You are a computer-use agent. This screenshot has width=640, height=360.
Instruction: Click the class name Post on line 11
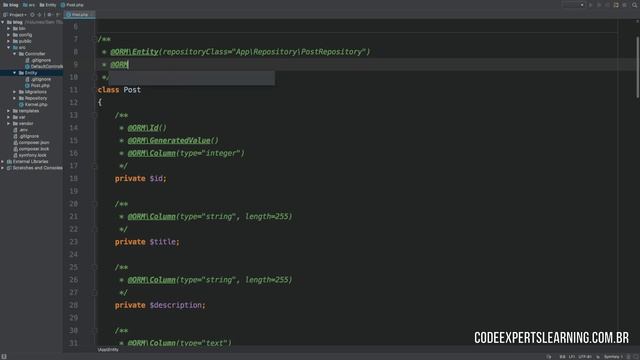pyautogui.click(x=132, y=90)
